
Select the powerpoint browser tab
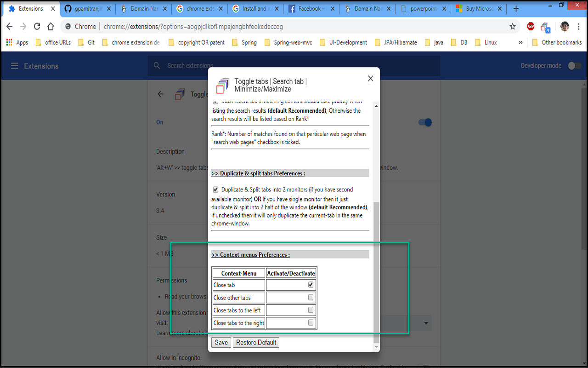point(420,8)
